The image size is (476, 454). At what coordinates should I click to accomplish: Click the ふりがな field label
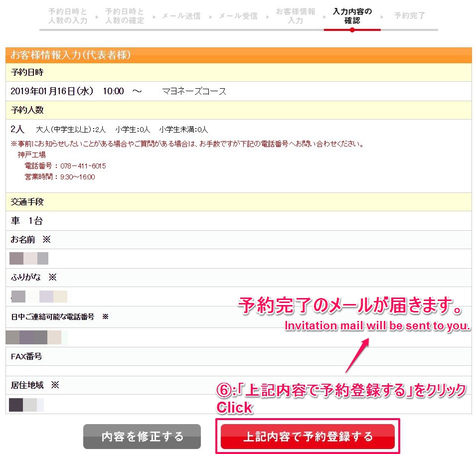[26, 278]
